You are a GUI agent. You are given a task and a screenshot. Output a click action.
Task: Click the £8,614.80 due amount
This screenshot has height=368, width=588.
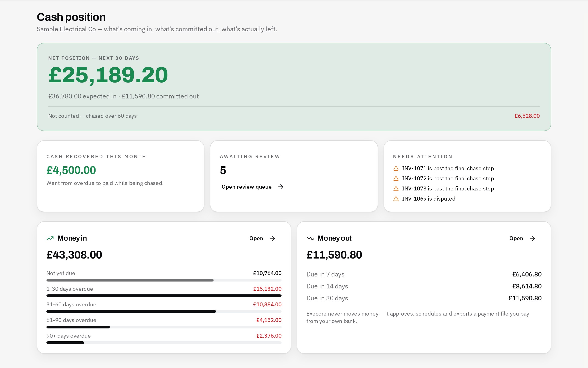[x=527, y=286]
